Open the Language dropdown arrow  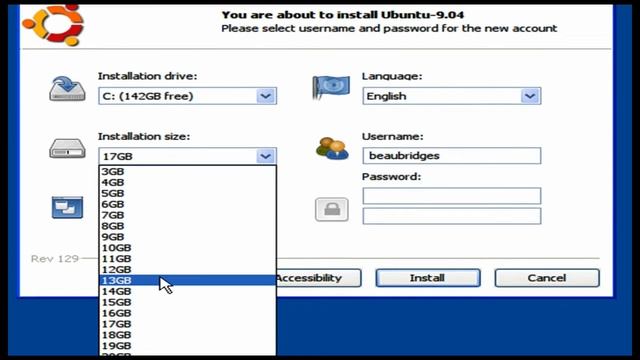[x=530, y=96]
